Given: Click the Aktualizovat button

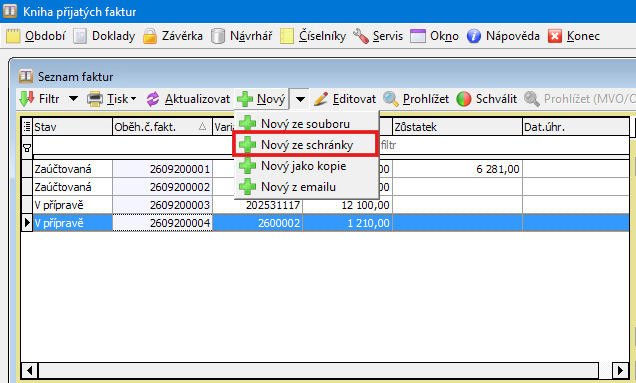Looking at the screenshot, I should 188,99.
